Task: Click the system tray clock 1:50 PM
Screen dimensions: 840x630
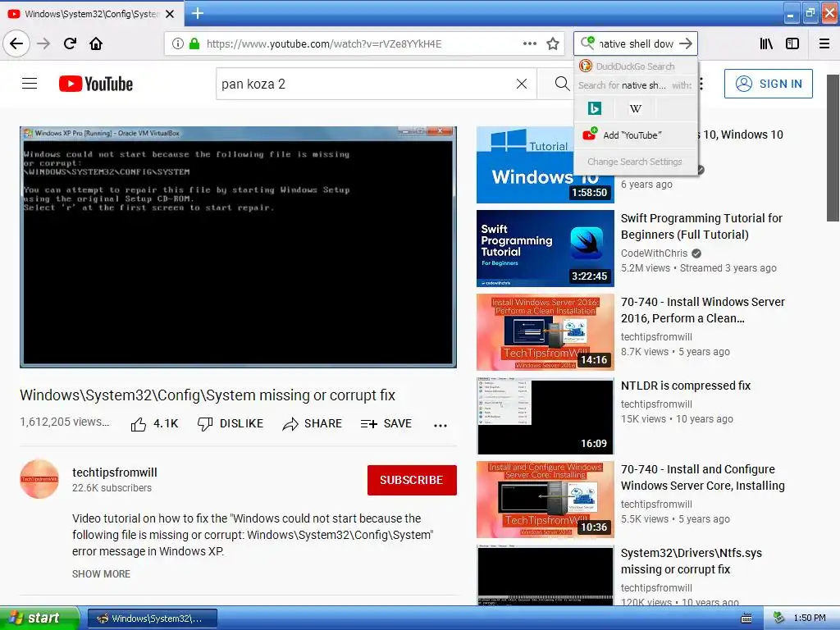Action: [x=810, y=619]
